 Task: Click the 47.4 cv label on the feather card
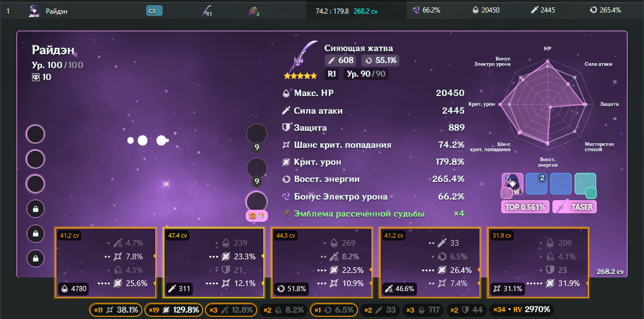pos(178,235)
